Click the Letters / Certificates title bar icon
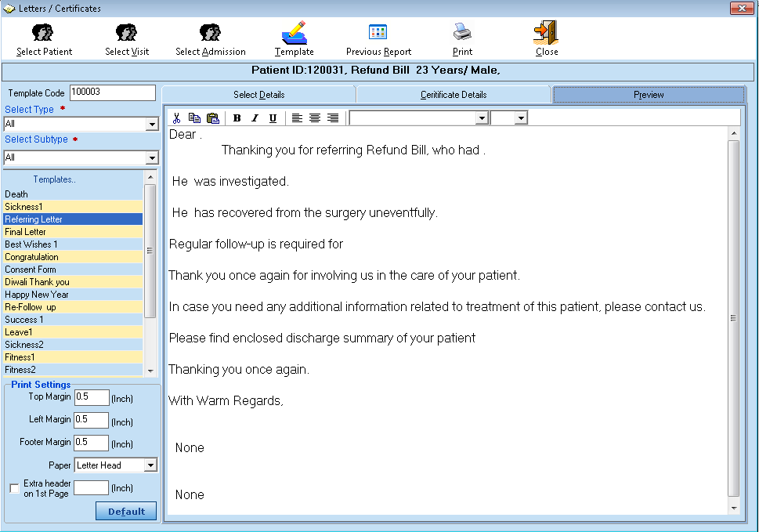The width and height of the screenshot is (759, 532). pos(9,9)
